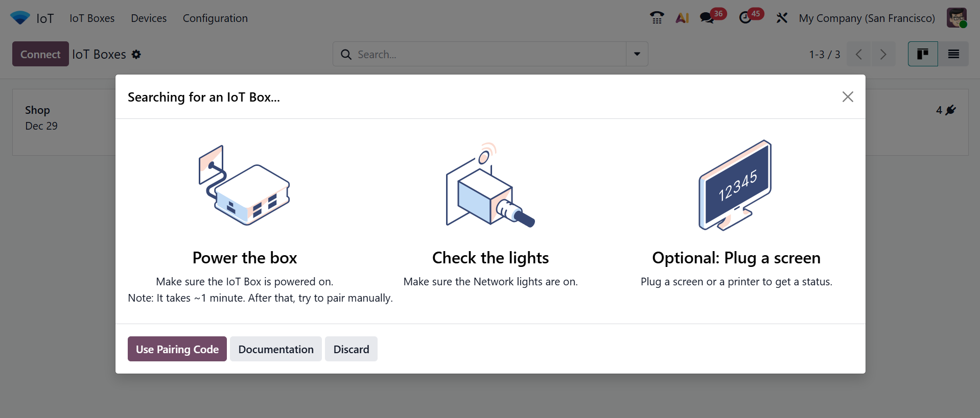Switch to list view
Viewport: 980px width, 418px height.
point(953,54)
